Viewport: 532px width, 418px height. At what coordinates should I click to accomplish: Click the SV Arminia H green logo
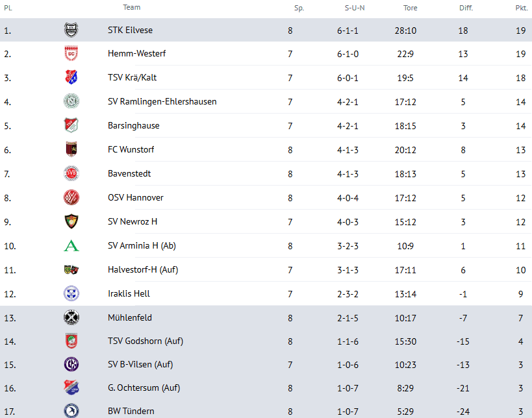tap(71, 246)
